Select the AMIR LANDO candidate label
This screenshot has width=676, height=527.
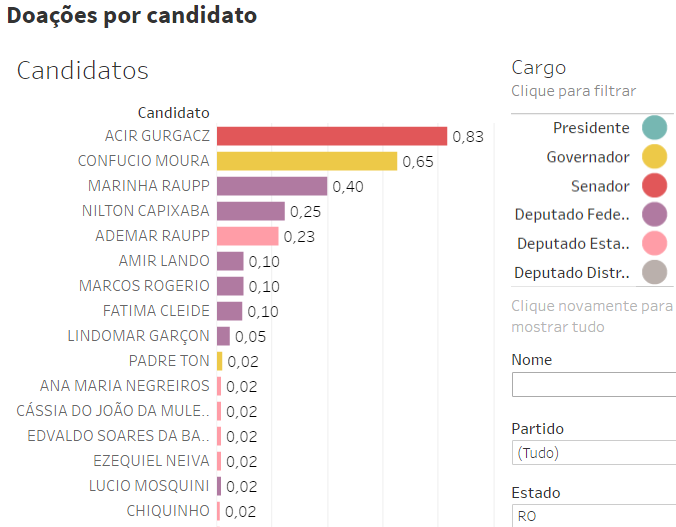coord(164,261)
